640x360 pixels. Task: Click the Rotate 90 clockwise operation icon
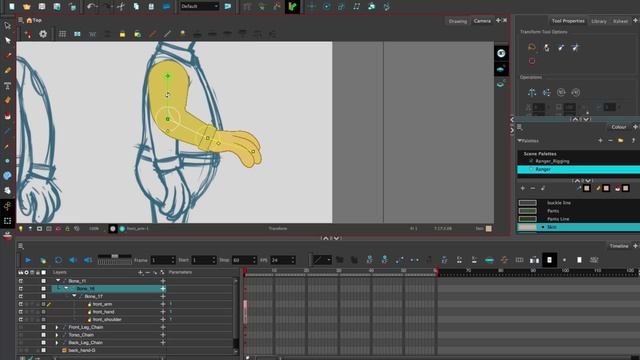tap(561, 92)
